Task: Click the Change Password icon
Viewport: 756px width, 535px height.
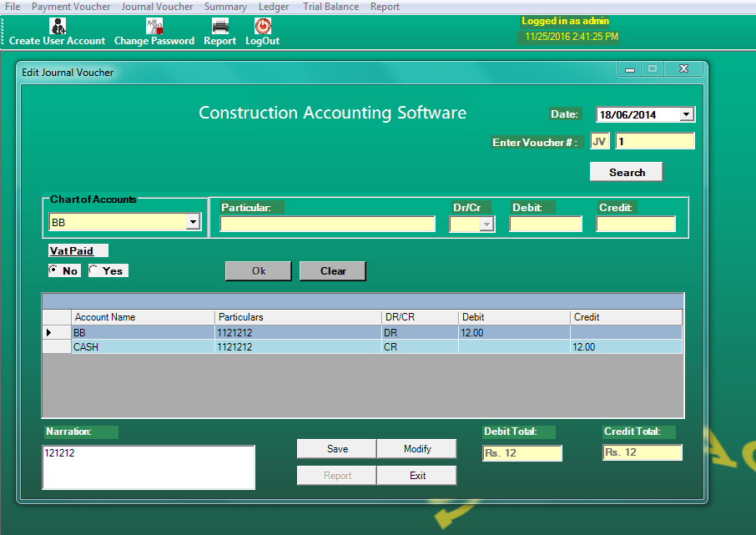Action: click(154, 26)
